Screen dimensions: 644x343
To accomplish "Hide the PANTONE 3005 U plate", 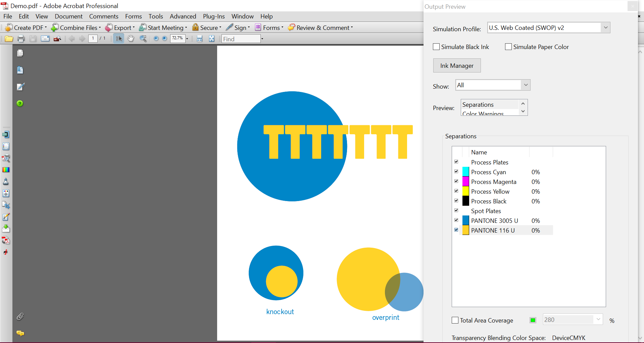I will [456, 220].
